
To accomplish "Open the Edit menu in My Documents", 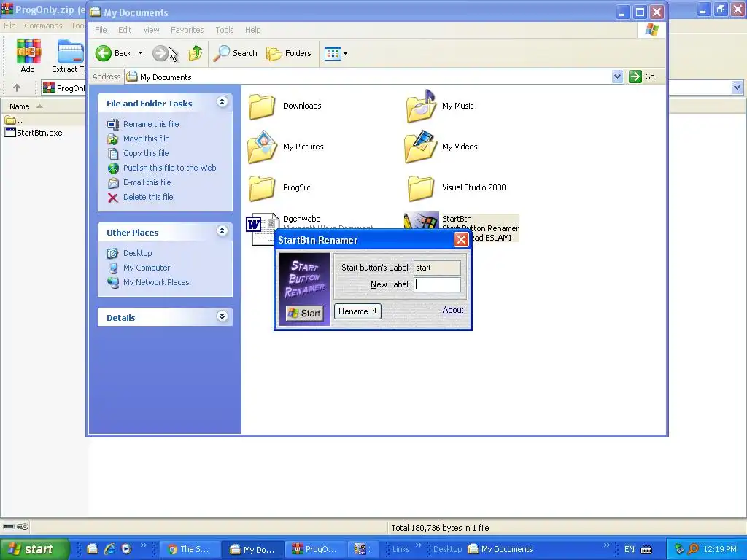I will (x=125, y=30).
